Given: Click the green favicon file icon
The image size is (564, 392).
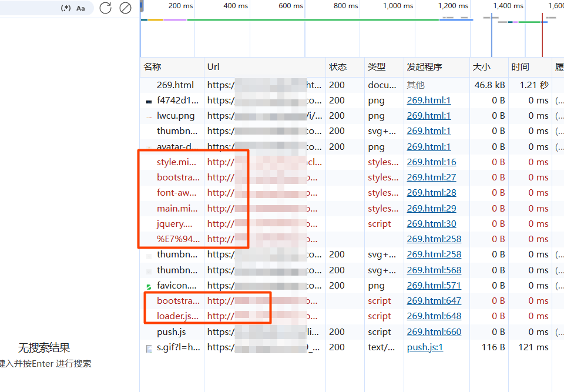Looking at the screenshot, I should (149, 286).
